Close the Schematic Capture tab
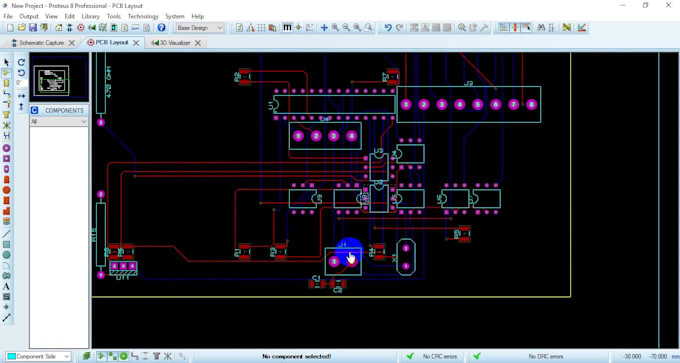The image size is (680, 363). 72,43
